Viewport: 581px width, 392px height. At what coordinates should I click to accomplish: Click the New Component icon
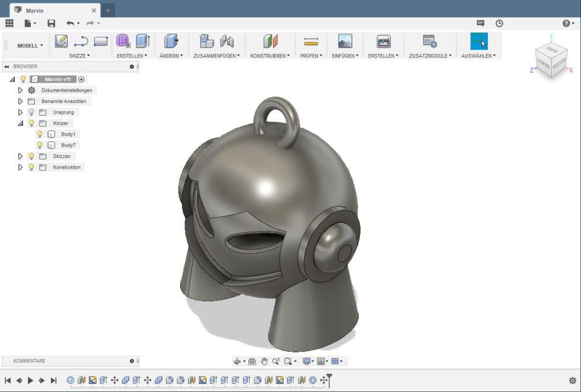(207, 41)
